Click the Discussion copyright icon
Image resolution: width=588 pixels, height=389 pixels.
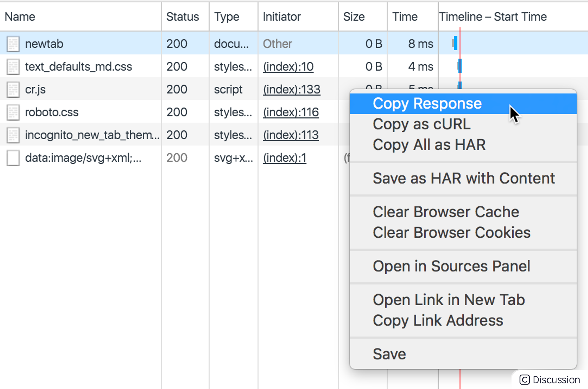coord(524,380)
